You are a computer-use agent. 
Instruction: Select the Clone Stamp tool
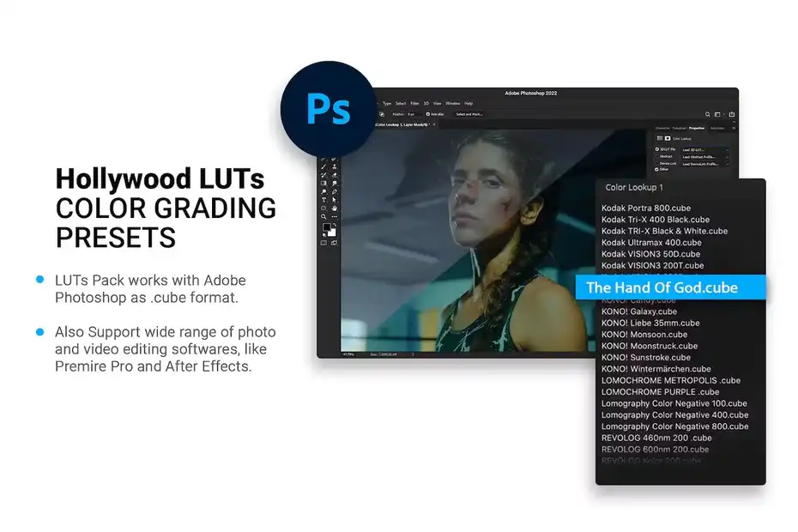(x=335, y=166)
